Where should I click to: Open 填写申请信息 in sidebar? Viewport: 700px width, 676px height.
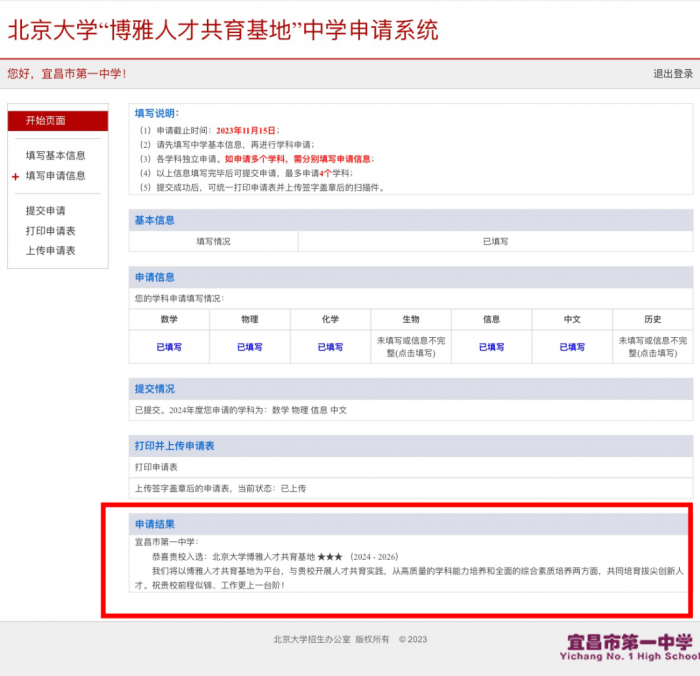coord(55,176)
